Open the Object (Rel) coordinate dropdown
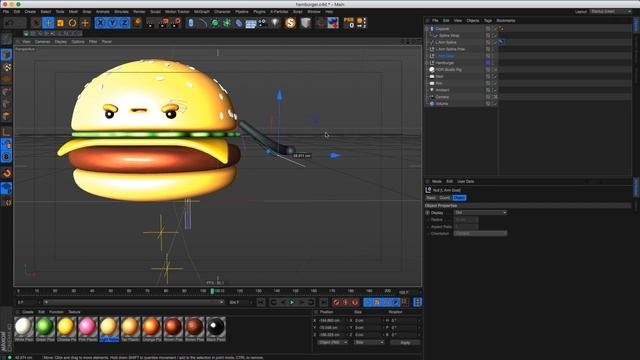640x360 pixels. pyautogui.click(x=333, y=342)
